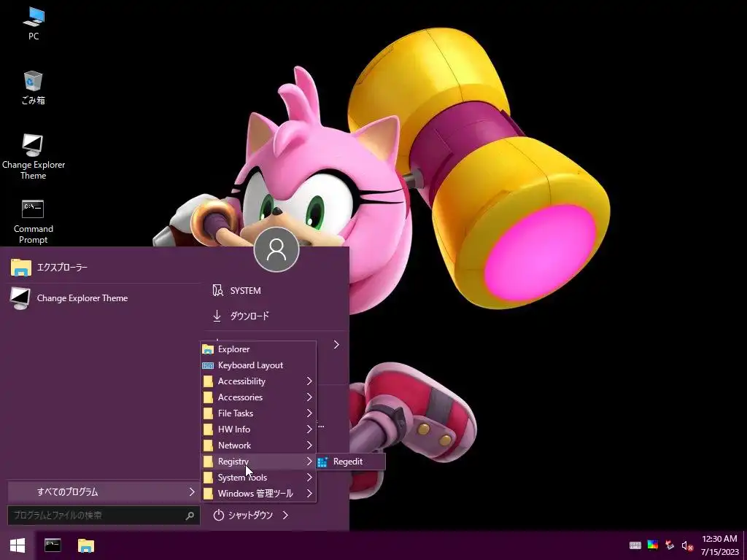Screen dimensions: 747x560
Task: Select the Command Prompt desktop shortcut
Action: 34,222
